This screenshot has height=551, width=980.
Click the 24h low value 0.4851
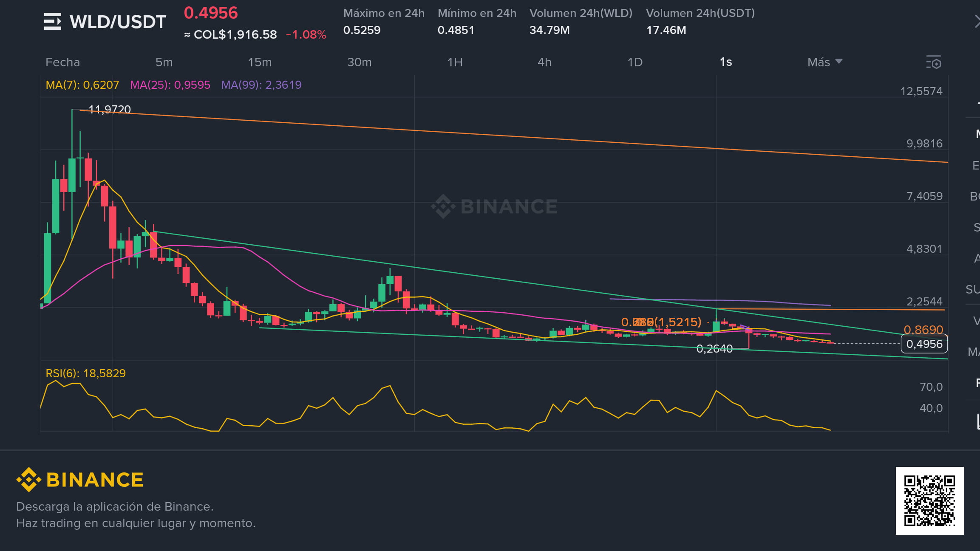tap(456, 30)
